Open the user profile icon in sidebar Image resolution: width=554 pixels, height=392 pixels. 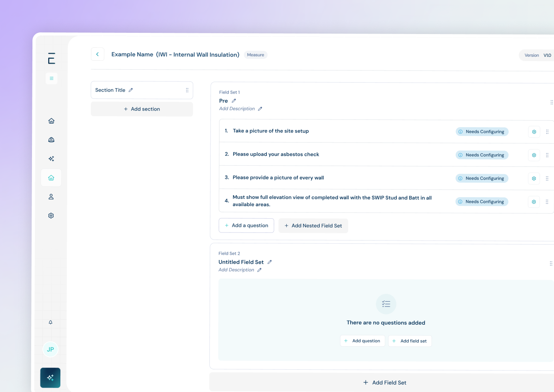(51, 197)
